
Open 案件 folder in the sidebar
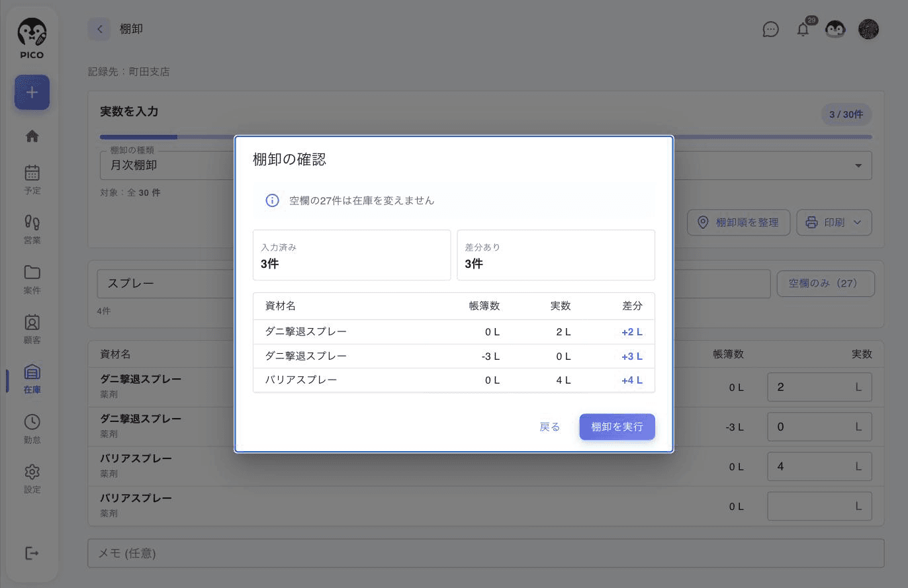32,280
